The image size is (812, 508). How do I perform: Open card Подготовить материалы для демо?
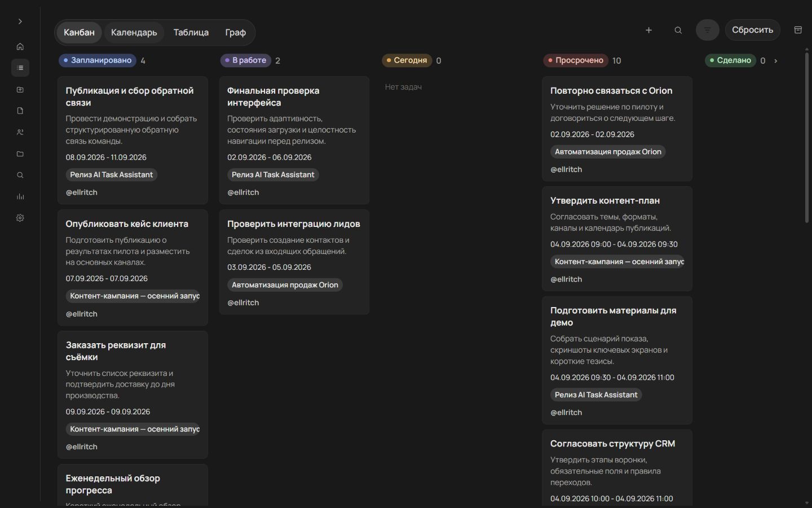617,360
